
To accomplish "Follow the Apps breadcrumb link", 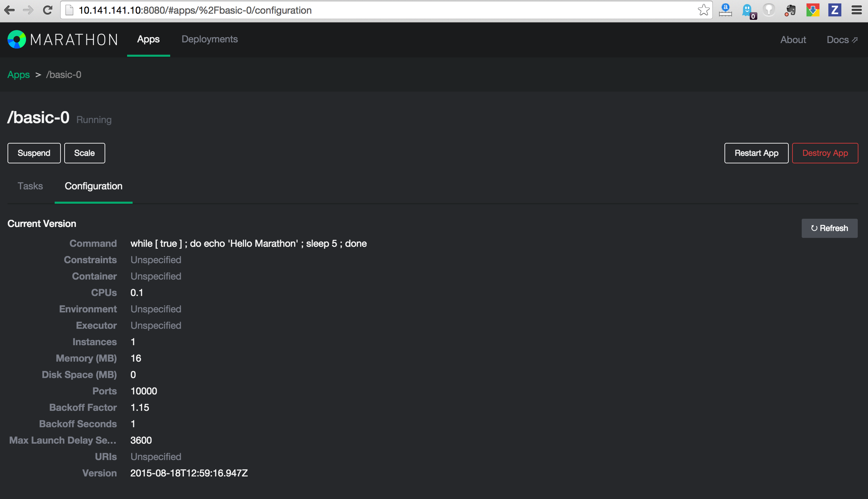I will point(18,75).
